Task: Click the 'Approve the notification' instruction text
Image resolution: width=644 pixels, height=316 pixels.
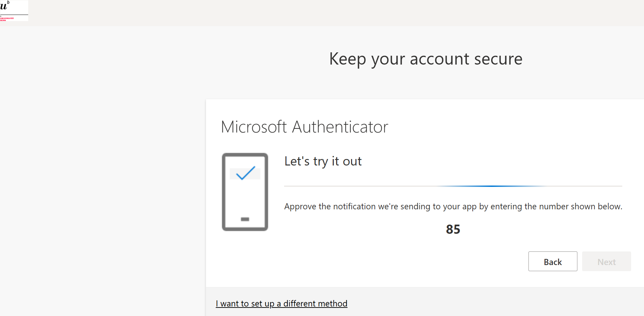Action: [x=453, y=207]
